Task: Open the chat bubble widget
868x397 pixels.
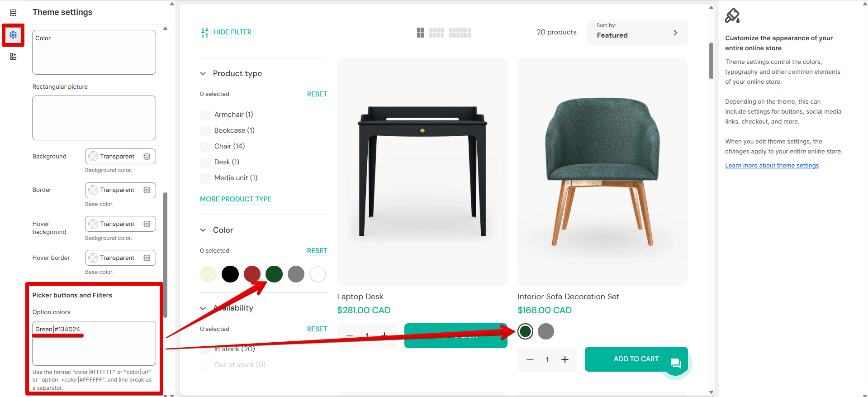Action: click(x=676, y=363)
